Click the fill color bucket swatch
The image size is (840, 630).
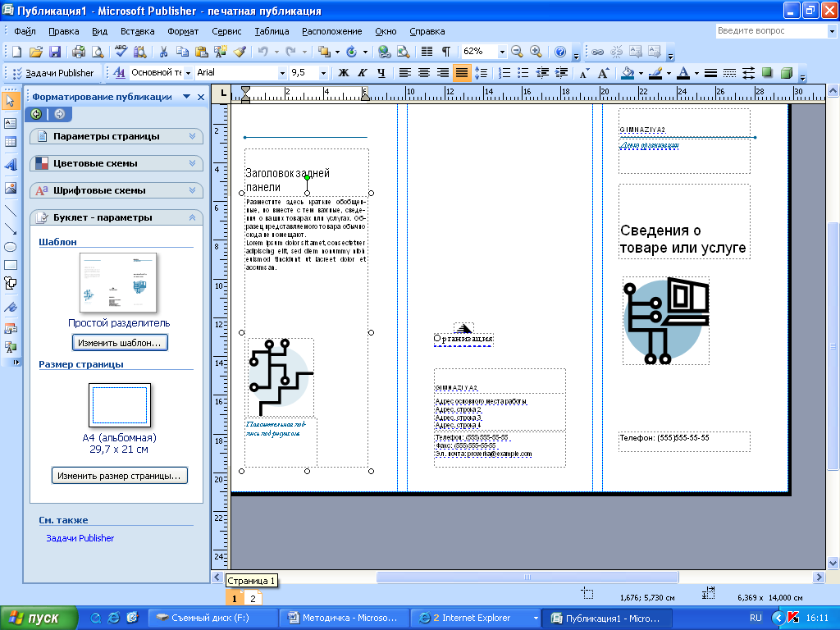pyautogui.click(x=628, y=73)
